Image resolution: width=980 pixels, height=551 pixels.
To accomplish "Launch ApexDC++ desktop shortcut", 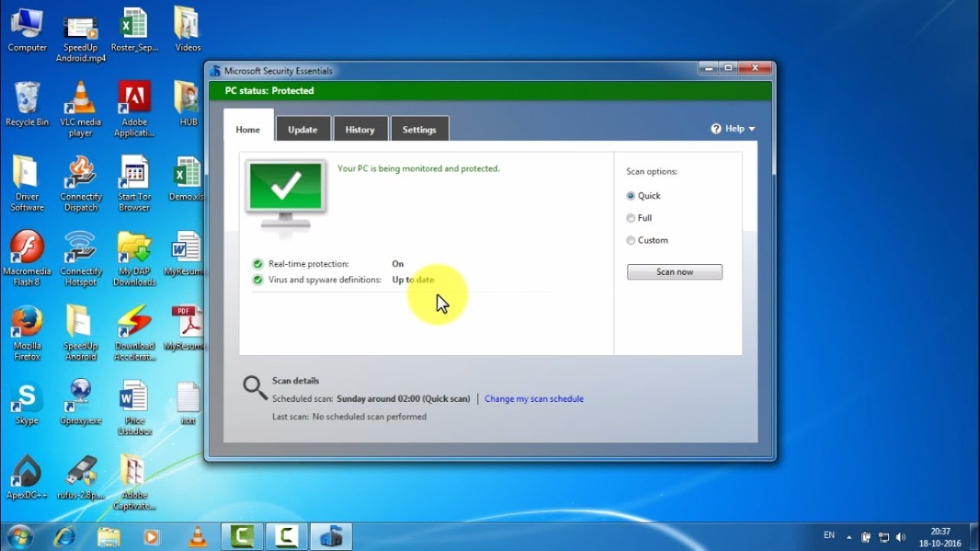I will tap(27, 476).
